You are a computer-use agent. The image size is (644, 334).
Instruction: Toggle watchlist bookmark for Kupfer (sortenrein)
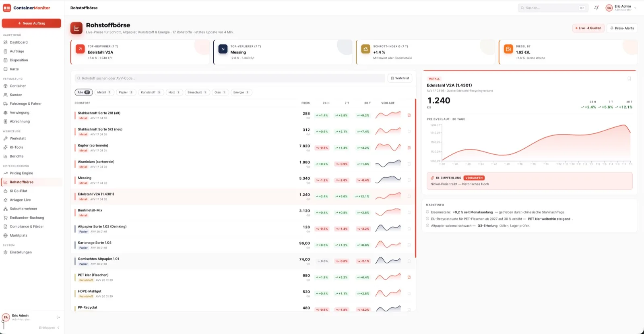click(x=409, y=147)
